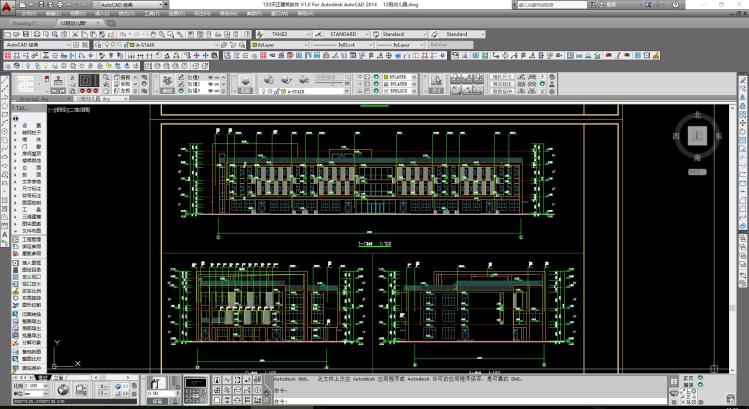Viewport: 749px width, 409px height.
Task: Click the Line tool in the draw toolbar
Action: 5,82
